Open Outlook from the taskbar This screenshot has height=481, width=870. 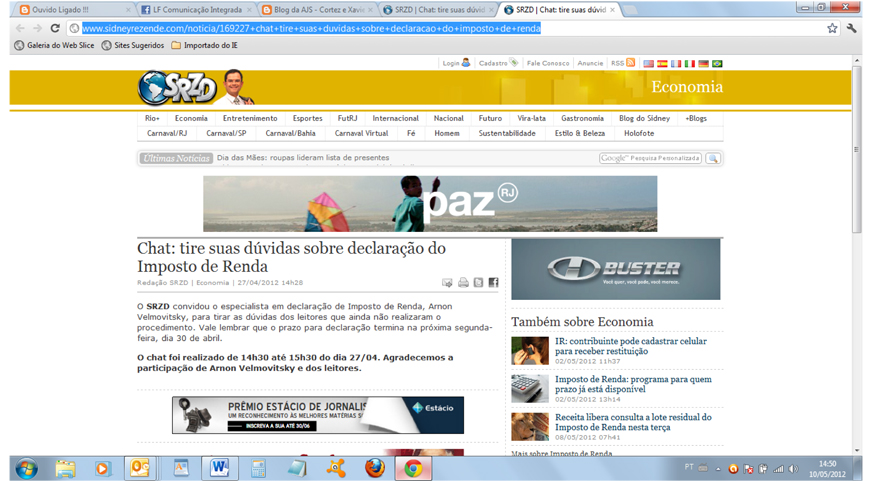pos(140,468)
